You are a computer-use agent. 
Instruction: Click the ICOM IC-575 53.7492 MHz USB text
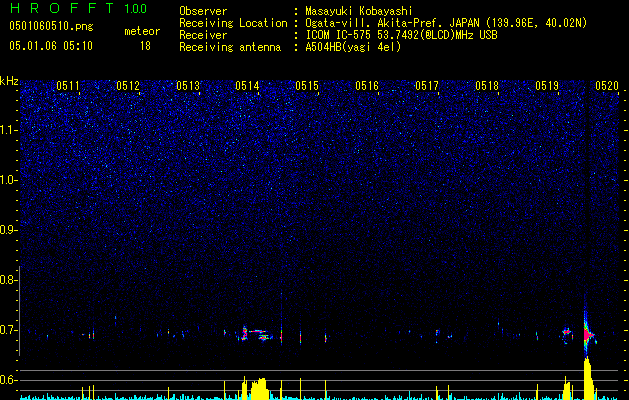(401, 35)
